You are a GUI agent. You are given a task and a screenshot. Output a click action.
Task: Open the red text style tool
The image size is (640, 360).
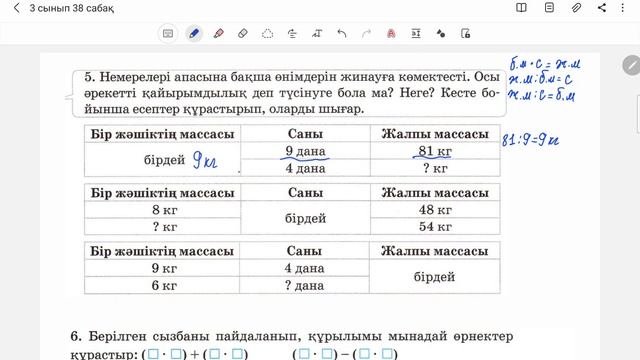coord(391,33)
